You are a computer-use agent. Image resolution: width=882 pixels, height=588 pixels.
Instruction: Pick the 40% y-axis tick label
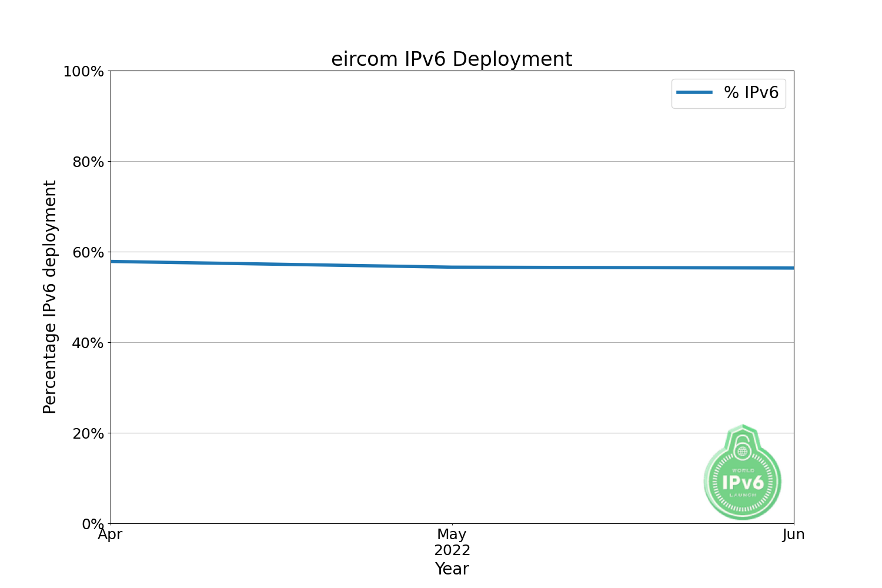coord(88,343)
